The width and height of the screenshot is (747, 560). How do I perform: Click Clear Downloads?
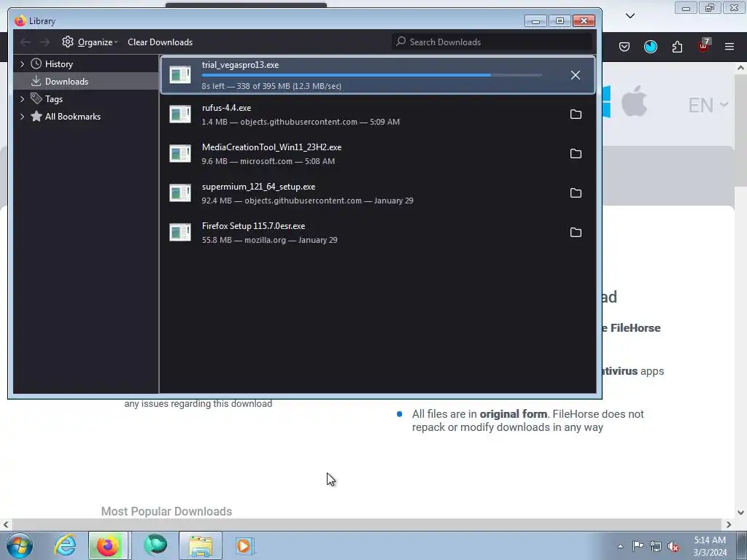pos(160,42)
